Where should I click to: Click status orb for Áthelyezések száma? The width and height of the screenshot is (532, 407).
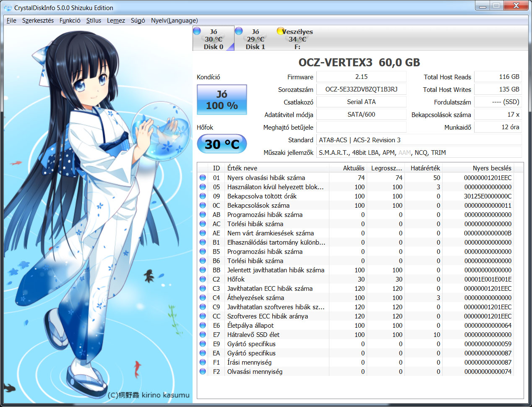[203, 297]
